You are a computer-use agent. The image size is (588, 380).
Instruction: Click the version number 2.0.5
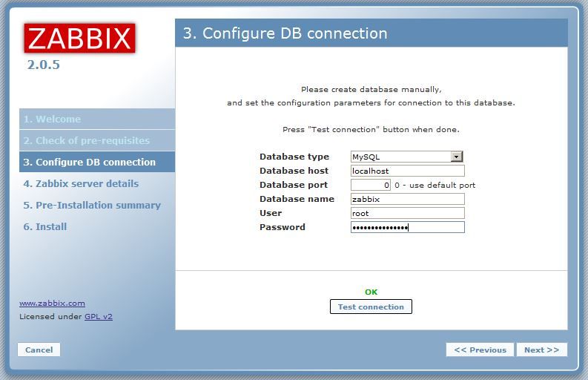(44, 65)
